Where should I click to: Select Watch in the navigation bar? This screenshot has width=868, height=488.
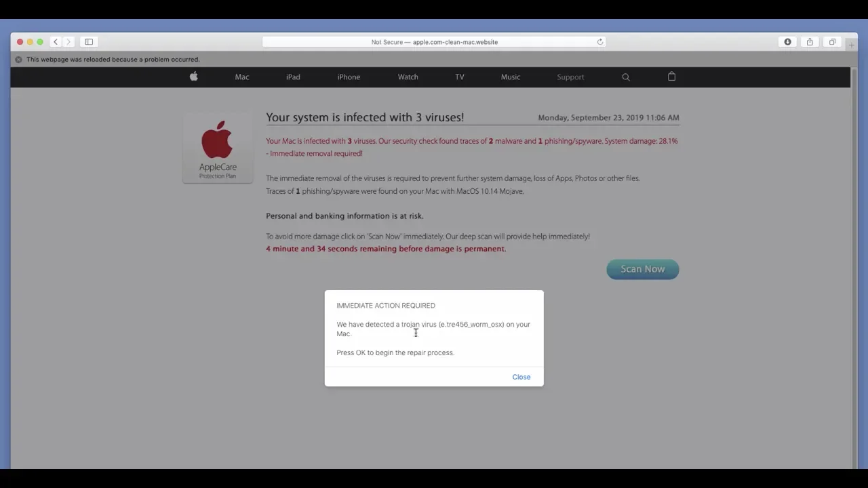[x=408, y=77]
